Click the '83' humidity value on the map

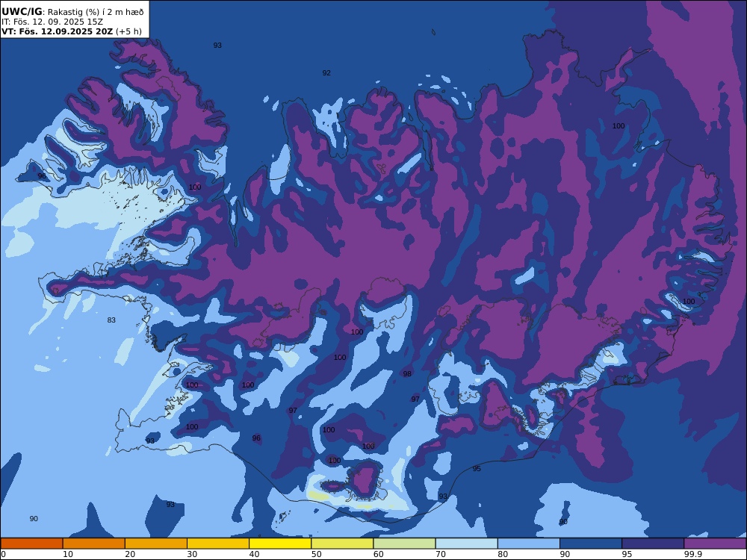point(111,320)
